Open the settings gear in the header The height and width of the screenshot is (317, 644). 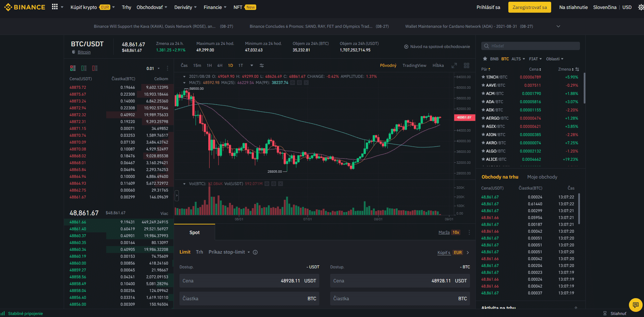tap(641, 7)
